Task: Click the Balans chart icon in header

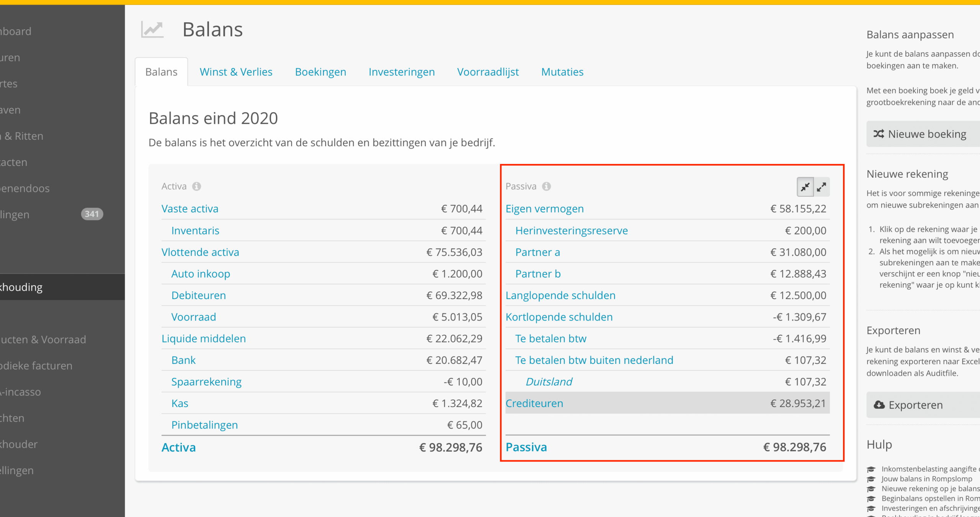Action: tap(152, 29)
